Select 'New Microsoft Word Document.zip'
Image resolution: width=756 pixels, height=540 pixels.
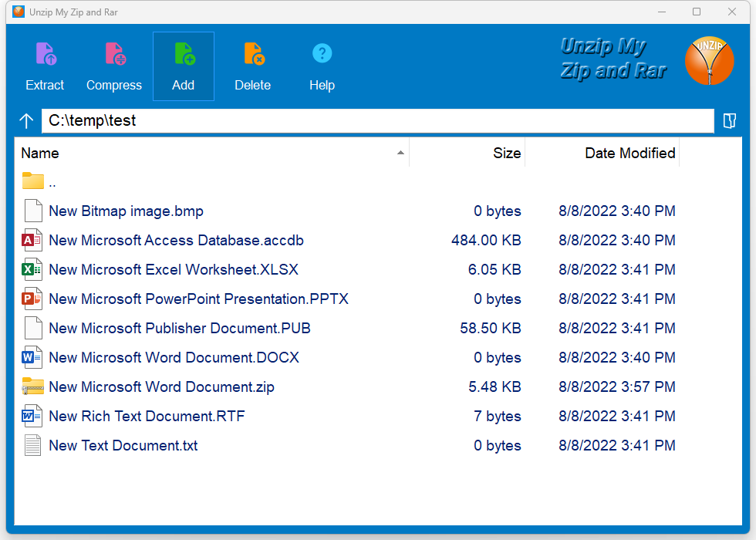(161, 386)
